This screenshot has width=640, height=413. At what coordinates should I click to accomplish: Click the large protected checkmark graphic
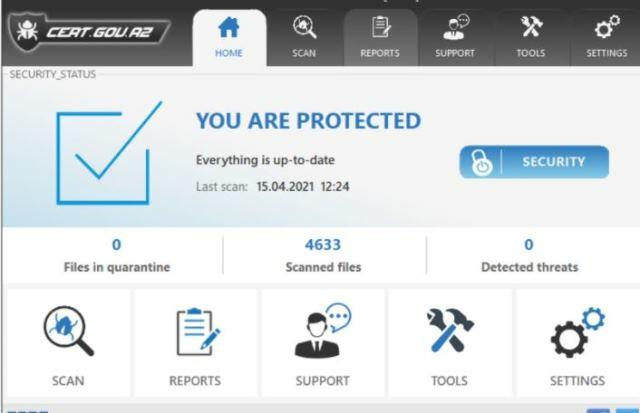(109, 153)
